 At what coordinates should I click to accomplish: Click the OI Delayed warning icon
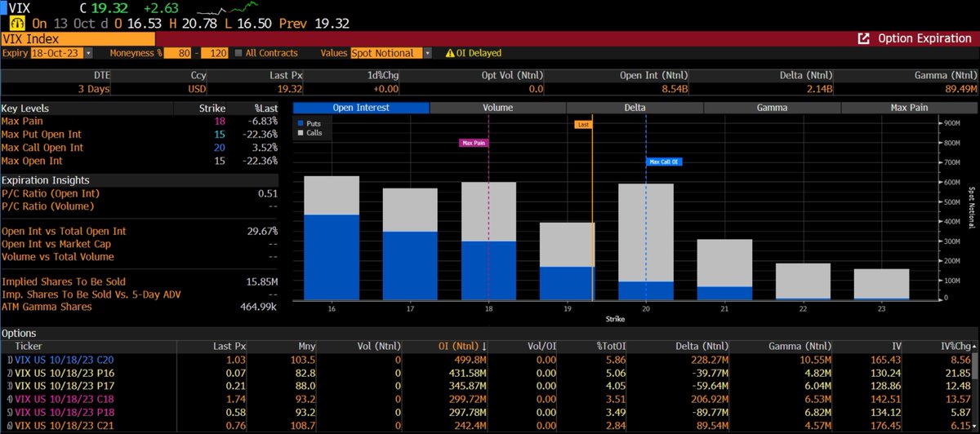450,53
